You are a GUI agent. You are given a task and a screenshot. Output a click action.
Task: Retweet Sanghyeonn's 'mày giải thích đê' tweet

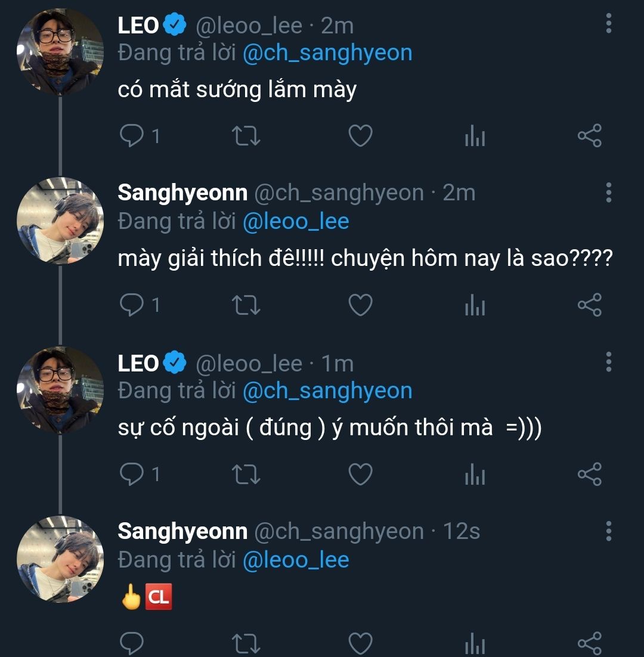(245, 305)
